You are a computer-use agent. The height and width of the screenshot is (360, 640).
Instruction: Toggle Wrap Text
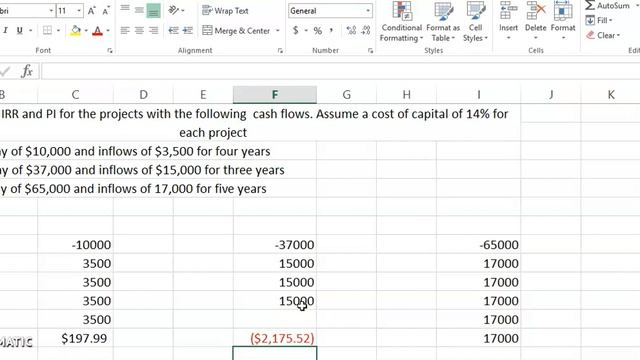pos(225,11)
